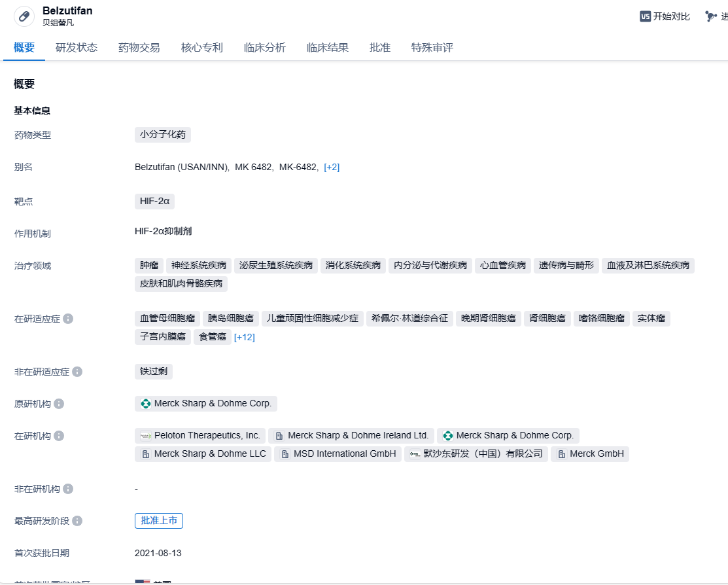Expand the [+12] more indications link
This screenshot has width=728, height=585.
(245, 337)
